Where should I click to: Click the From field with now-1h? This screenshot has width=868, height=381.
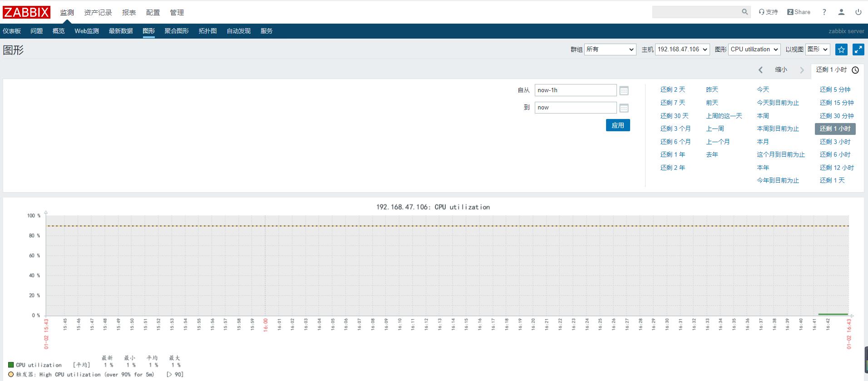[576, 90]
